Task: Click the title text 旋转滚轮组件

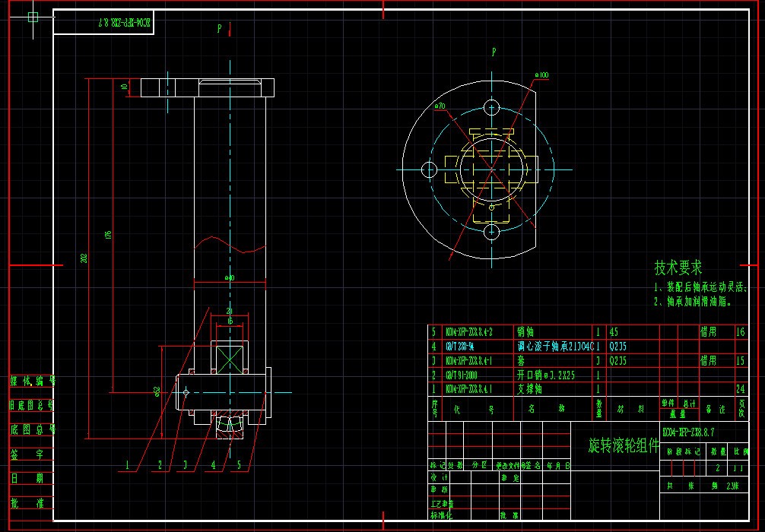Action: (x=624, y=445)
